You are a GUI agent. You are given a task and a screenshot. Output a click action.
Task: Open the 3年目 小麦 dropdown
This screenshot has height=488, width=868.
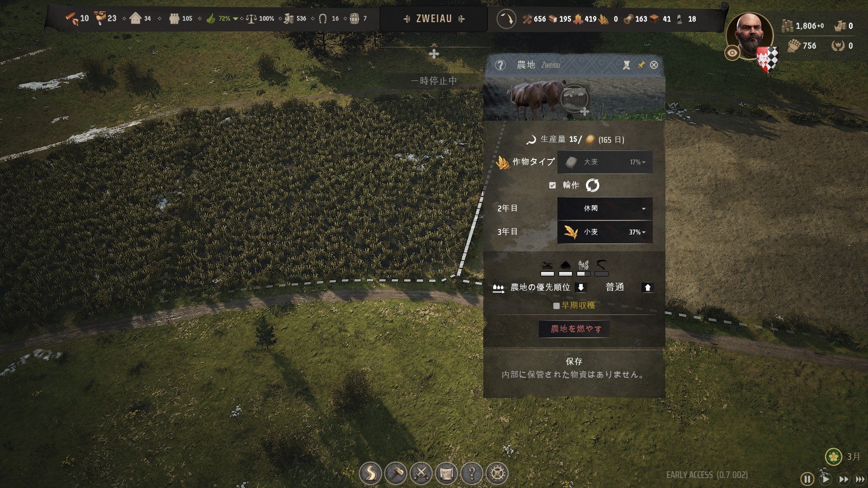click(605, 232)
